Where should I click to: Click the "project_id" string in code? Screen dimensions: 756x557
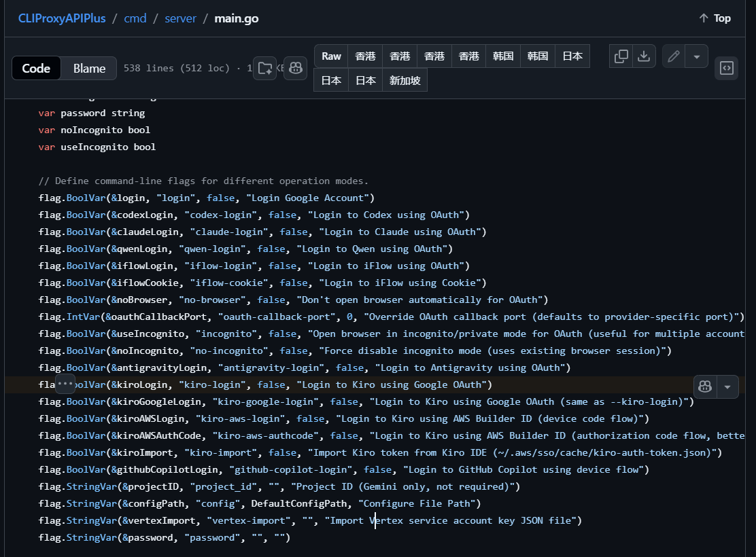(x=224, y=486)
